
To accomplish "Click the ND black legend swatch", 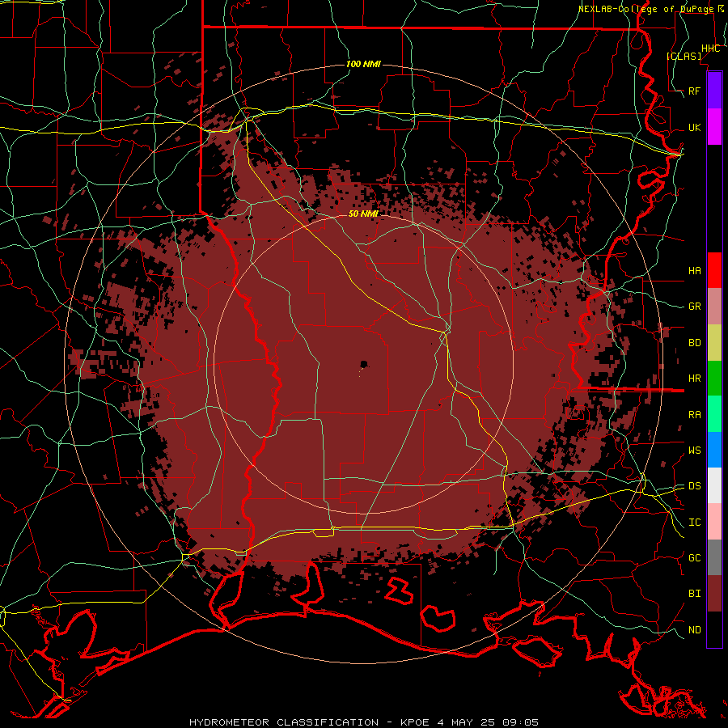I will coord(714,629).
